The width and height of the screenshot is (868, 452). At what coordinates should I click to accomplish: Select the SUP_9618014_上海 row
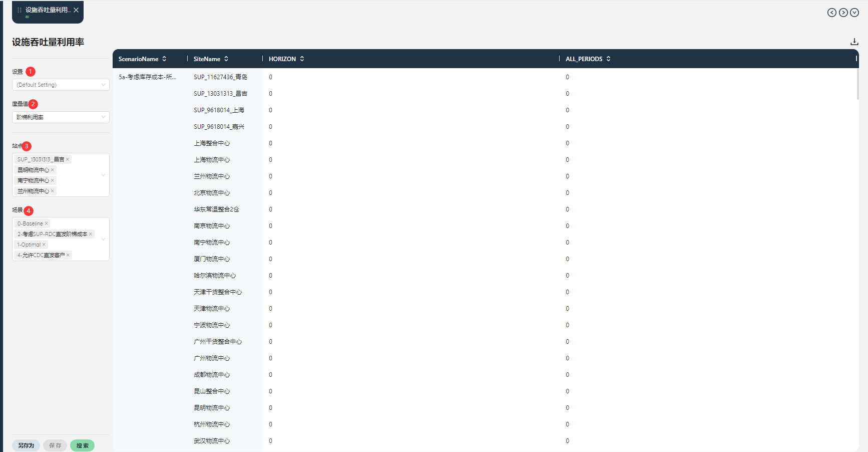tap(486, 110)
